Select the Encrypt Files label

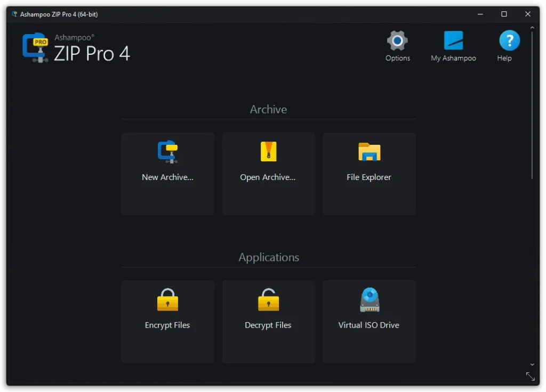pos(167,325)
